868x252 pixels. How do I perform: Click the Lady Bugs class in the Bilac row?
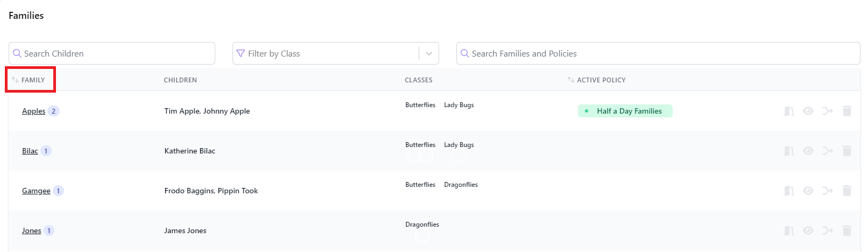tap(459, 145)
